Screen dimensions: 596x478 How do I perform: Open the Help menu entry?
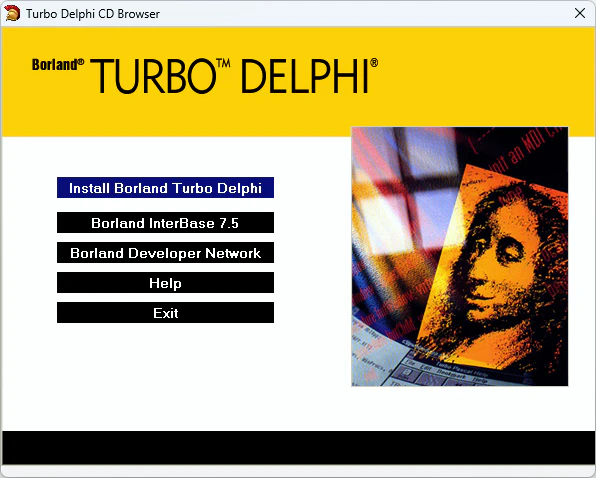tap(165, 283)
